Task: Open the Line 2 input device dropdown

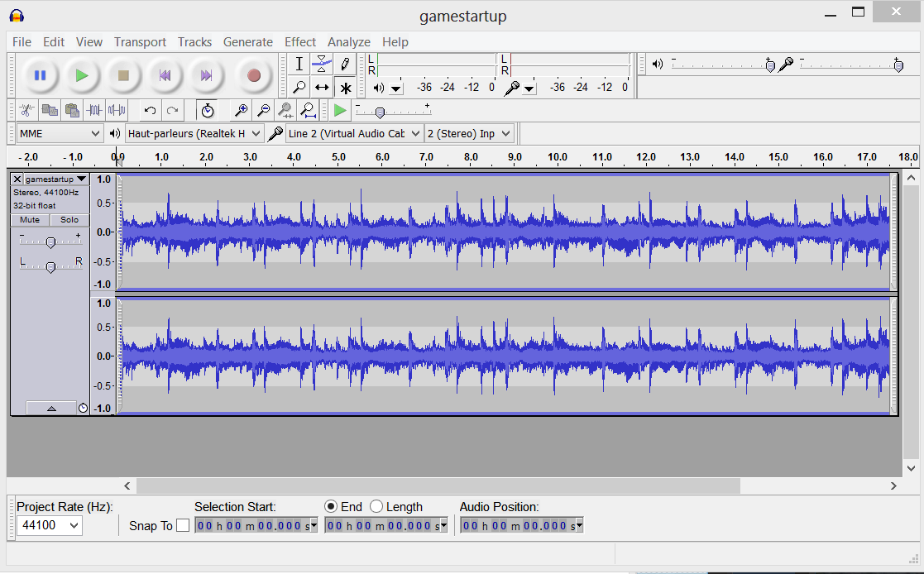Action: click(354, 134)
